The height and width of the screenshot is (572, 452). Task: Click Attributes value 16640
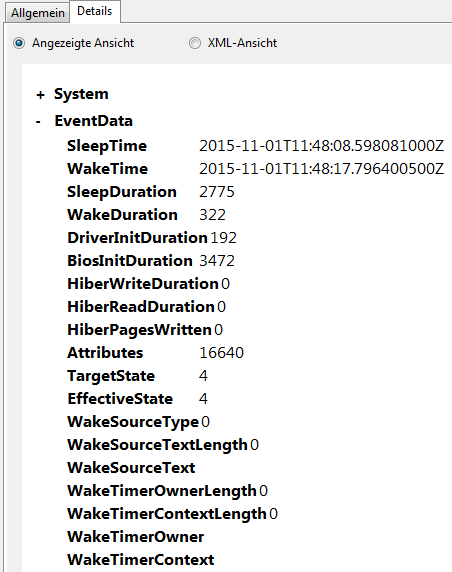221,353
